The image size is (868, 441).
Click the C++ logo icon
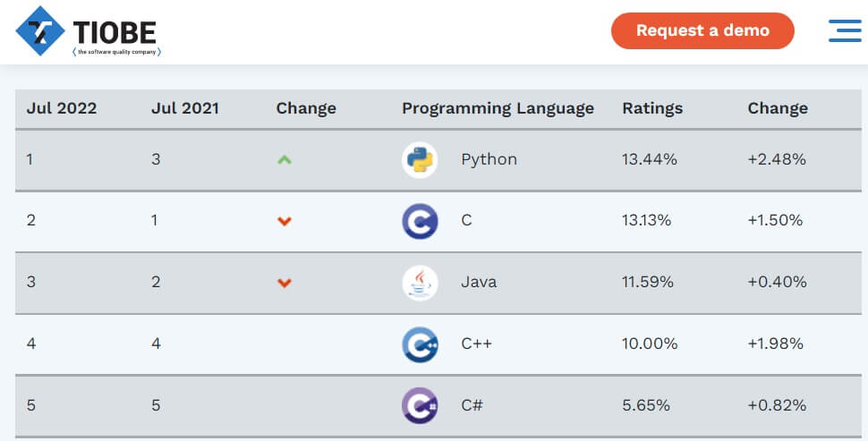tap(420, 344)
